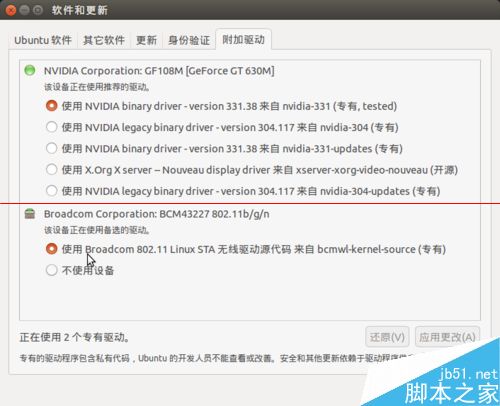This screenshot has width=500, height=406.
Task: Open the 更新 tab
Action: [x=146, y=40]
